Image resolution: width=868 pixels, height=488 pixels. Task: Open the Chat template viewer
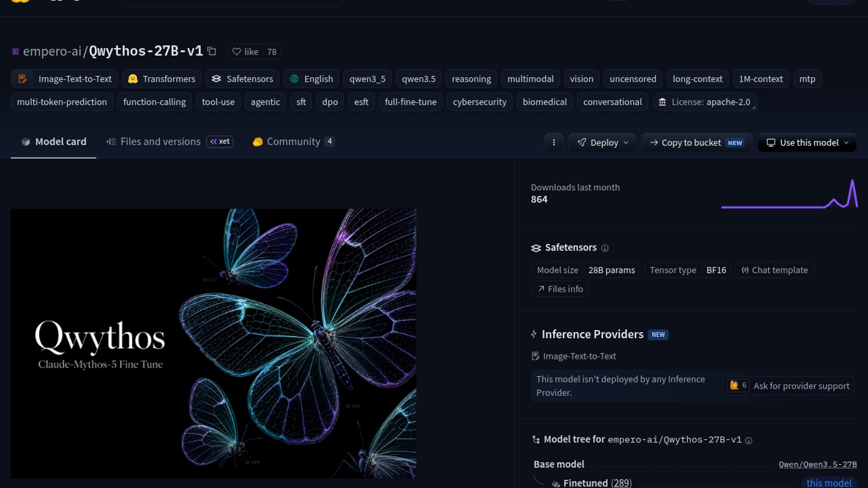pyautogui.click(x=774, y=270)
